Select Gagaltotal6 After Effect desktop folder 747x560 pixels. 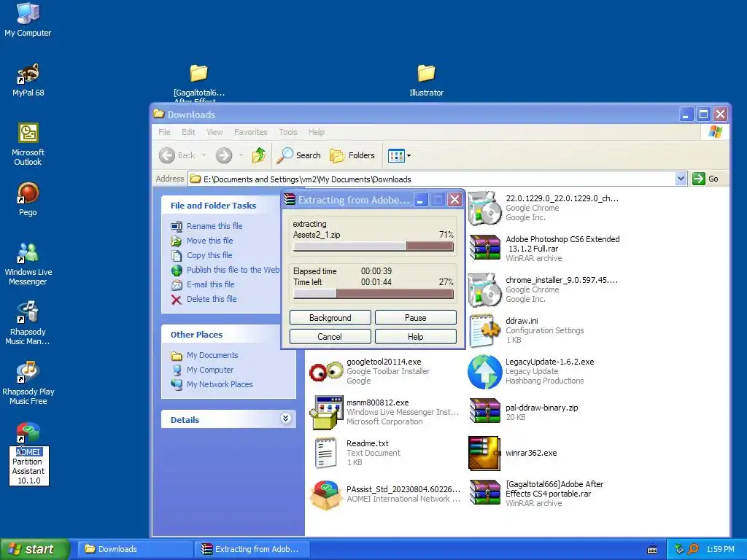coord(198,83)
